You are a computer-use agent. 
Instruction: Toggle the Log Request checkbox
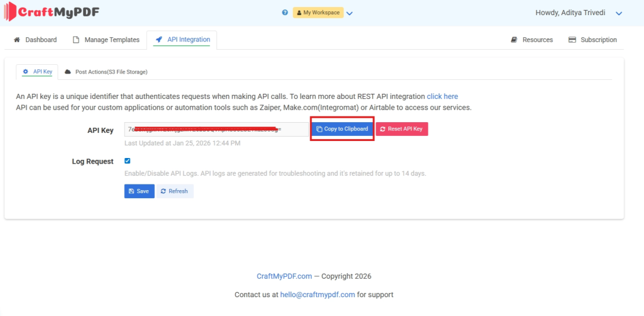(127, 161)
